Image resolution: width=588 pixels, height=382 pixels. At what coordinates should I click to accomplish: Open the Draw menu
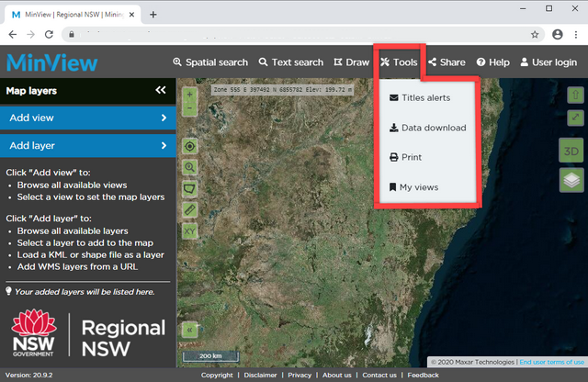352,62
